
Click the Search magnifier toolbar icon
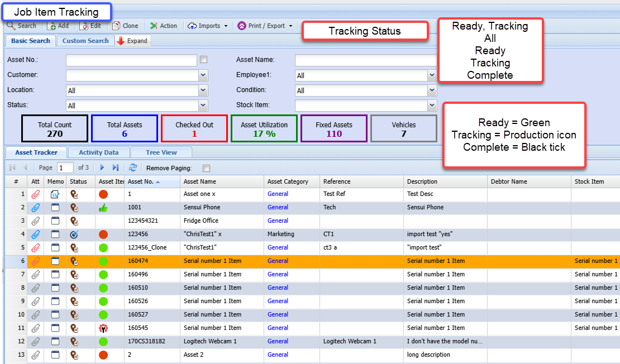click(x=11, y=26)
